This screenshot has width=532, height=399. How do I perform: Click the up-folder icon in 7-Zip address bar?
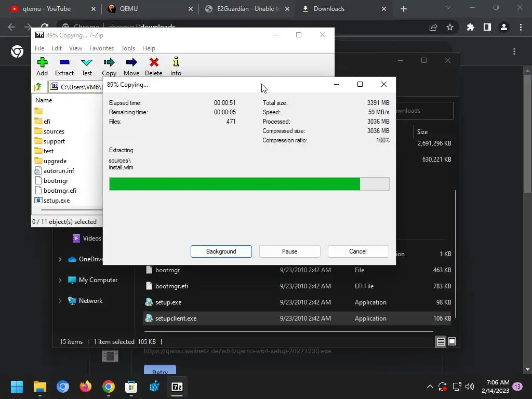click(x=38, y=87)
